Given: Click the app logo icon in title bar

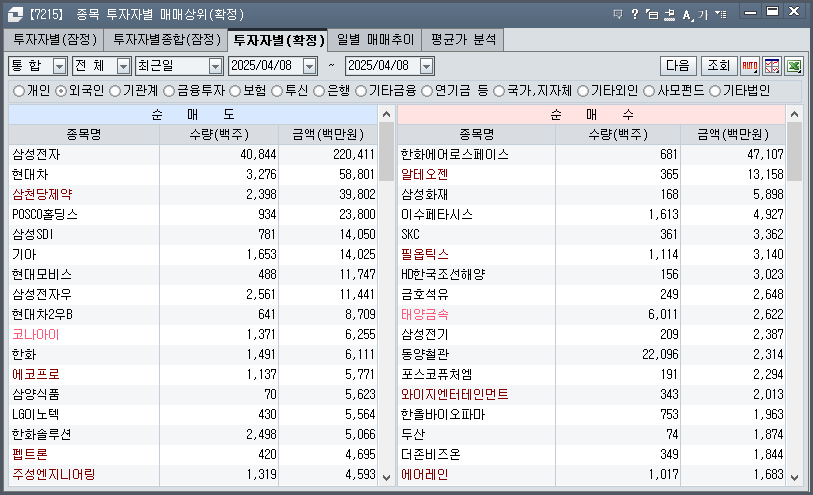Looking at the screenshot, I should click(15, 15).
